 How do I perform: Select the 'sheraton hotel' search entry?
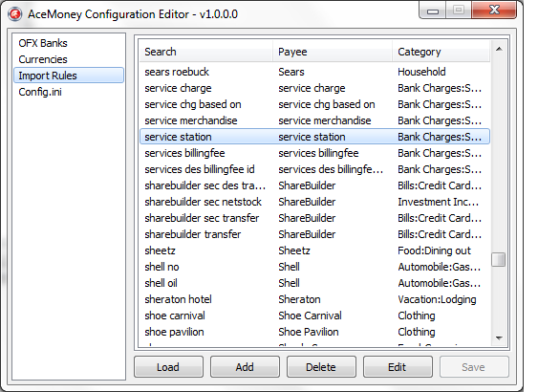click(x=178, y=299)
